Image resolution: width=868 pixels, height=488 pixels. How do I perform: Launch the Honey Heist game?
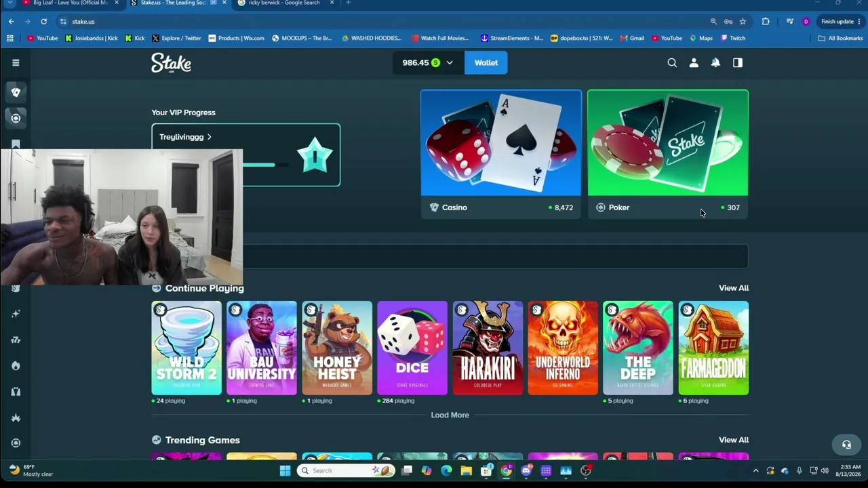[337, 348]
